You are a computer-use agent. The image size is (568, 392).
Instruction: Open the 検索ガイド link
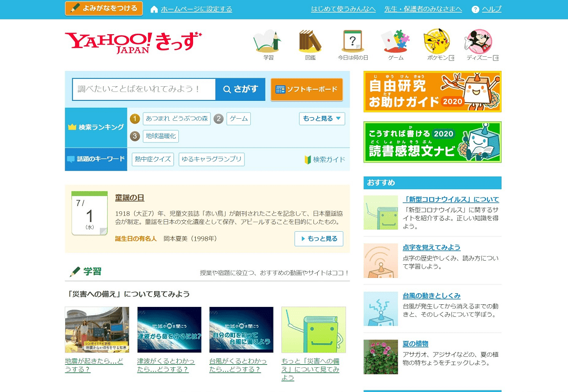point(325,160)
